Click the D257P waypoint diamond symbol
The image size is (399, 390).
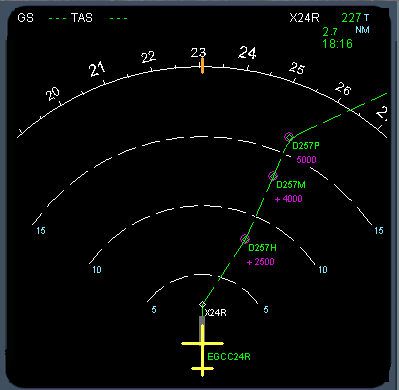[289, 137]
